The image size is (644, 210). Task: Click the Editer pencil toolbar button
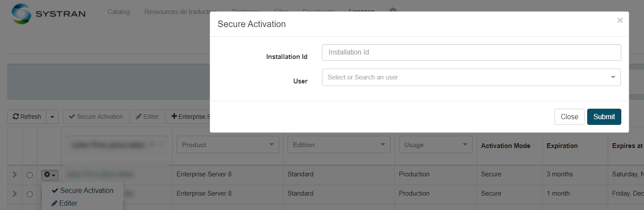[x=147, y=117]
